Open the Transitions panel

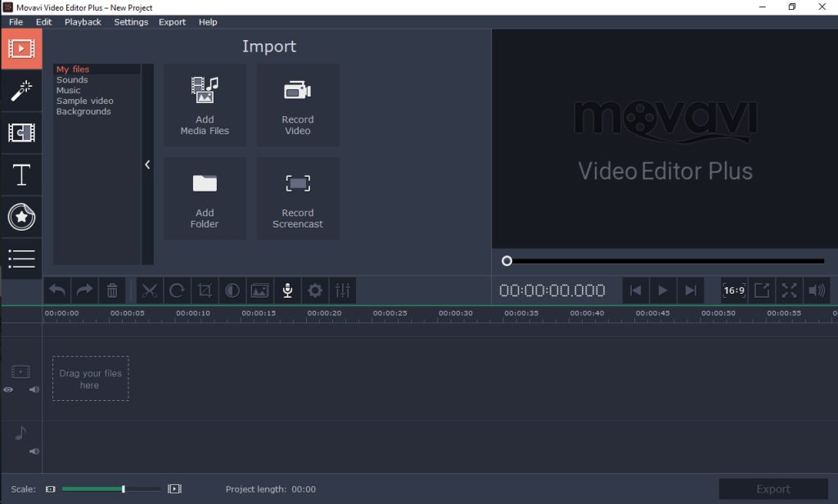21,133
